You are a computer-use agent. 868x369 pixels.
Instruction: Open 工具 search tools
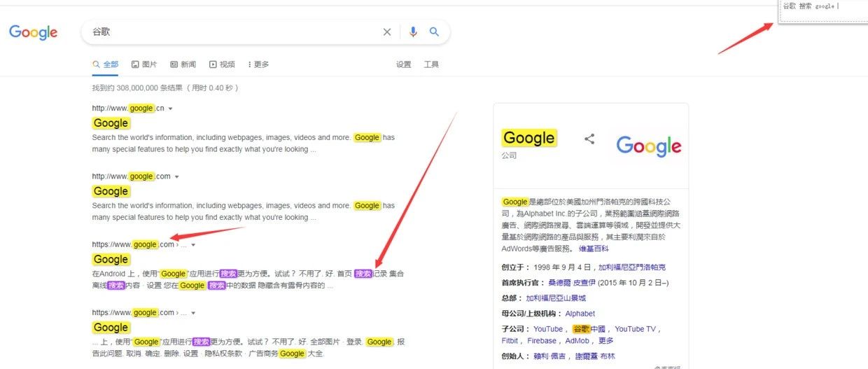tap(431, 64)
